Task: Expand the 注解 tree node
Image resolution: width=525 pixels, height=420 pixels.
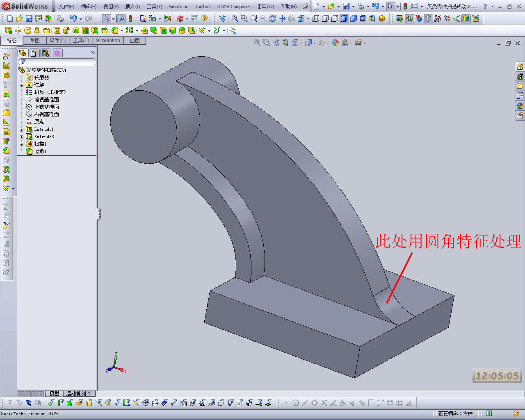Action: [22, 85]
